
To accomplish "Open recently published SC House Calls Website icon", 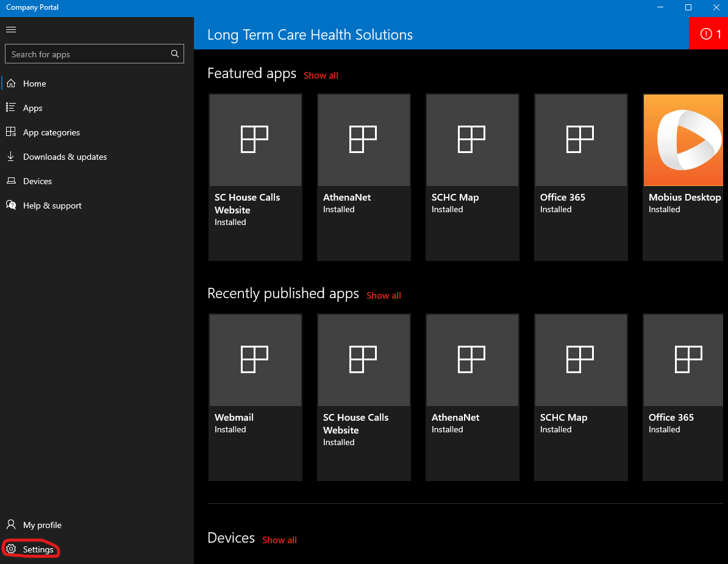I will pos(364,360).
